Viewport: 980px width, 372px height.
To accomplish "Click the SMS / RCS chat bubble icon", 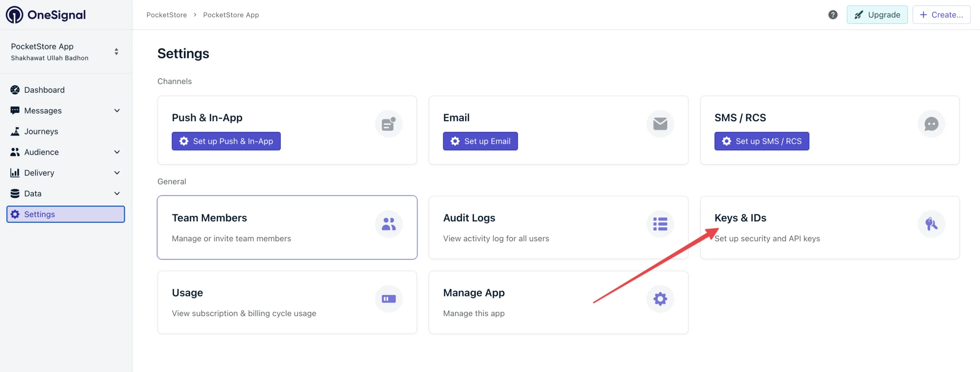I will click(x=931, y=124).
